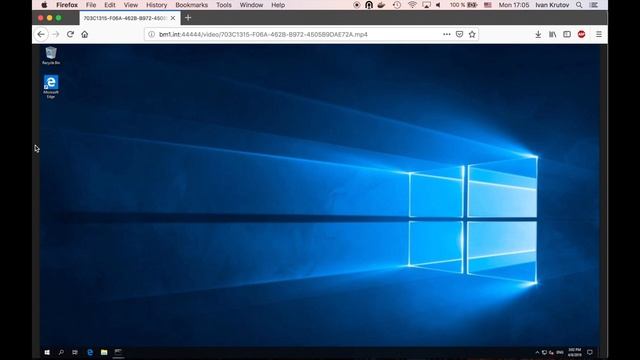This screenshot has height=360, width=640.
Task: Open a new Firefox tab
Action: pyautogui.click(x=188, y=18)
